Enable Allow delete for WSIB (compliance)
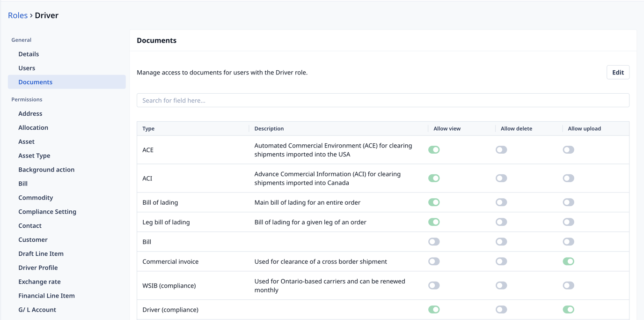Viewport: 644px width, 320px height. (501, 285)
